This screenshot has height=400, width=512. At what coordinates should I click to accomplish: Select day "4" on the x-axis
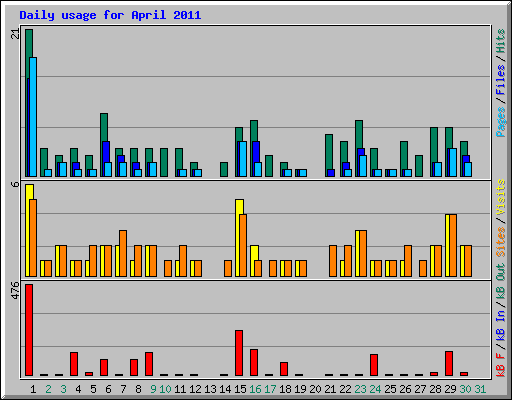[x=78, y=389]
